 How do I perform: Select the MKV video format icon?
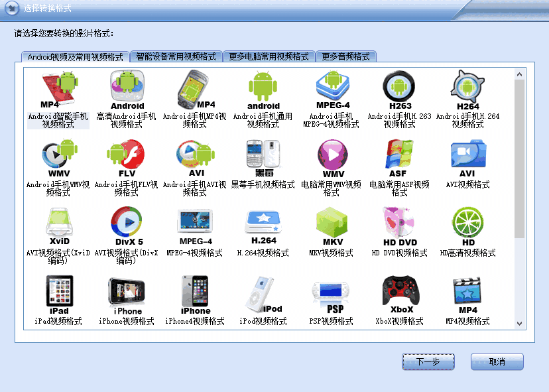tap(332, 224)
